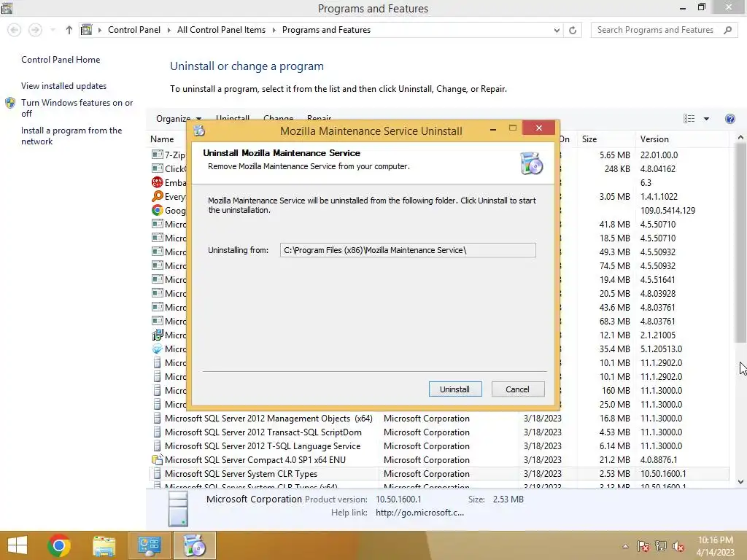This screenshot has width=747, height=560.
Task: Click SQL Server Compact 4.0 installer icon
Action: coord(158,459)
